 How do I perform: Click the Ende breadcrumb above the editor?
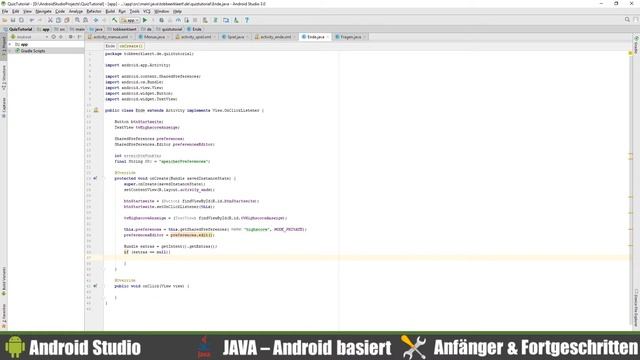[x=110, y=46]
